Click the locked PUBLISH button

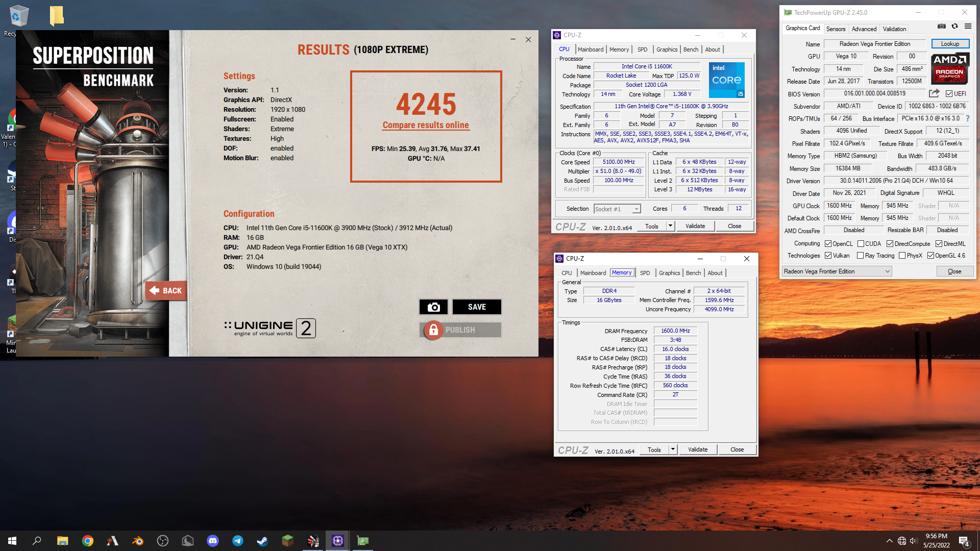point(460,330)
